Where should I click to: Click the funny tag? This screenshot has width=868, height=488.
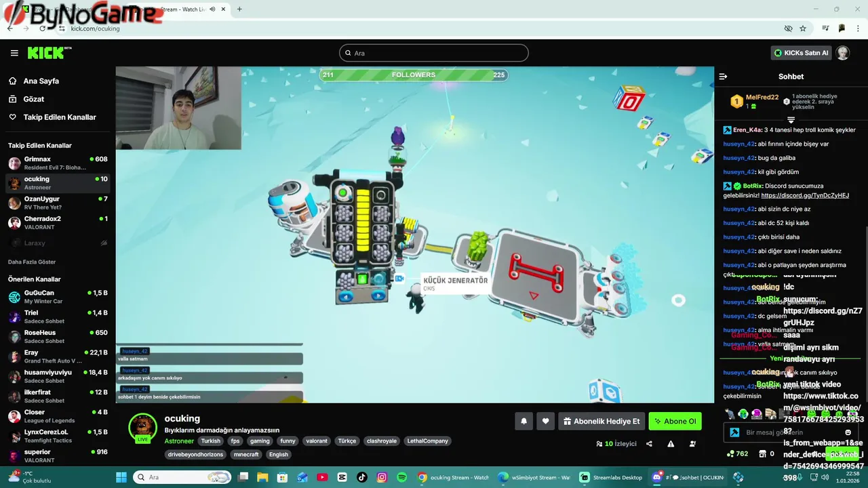coord(288,441)
